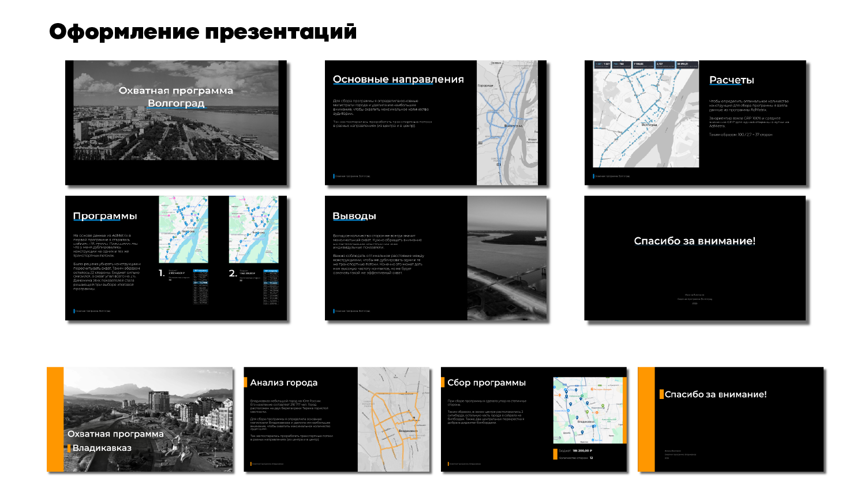Click the "Сбор программы" heading

pyautogui.click(x=487, y=383)
